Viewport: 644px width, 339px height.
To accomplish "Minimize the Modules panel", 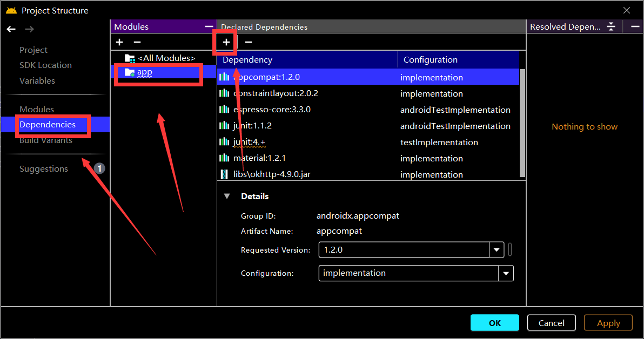I will tap(209, 26).
